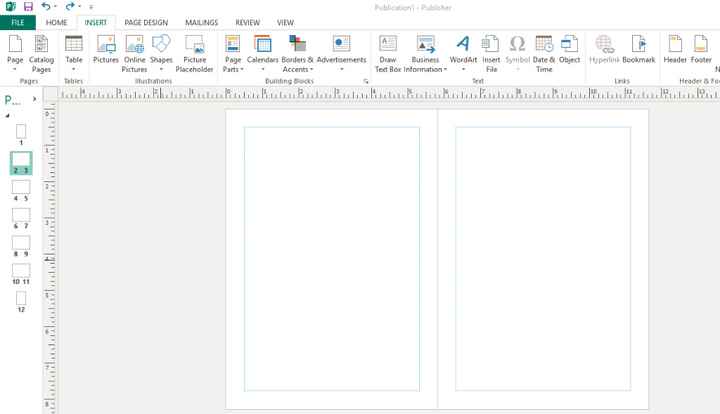The image size is (720, 414).
Task: Insert Online Pictures
Action: click(135, 54)
